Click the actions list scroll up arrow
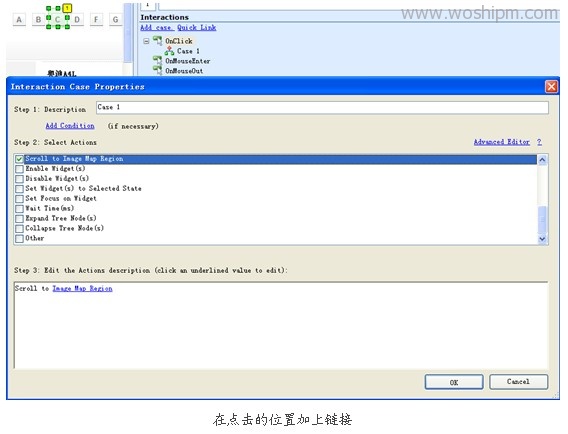 click(x=542, y=160)
